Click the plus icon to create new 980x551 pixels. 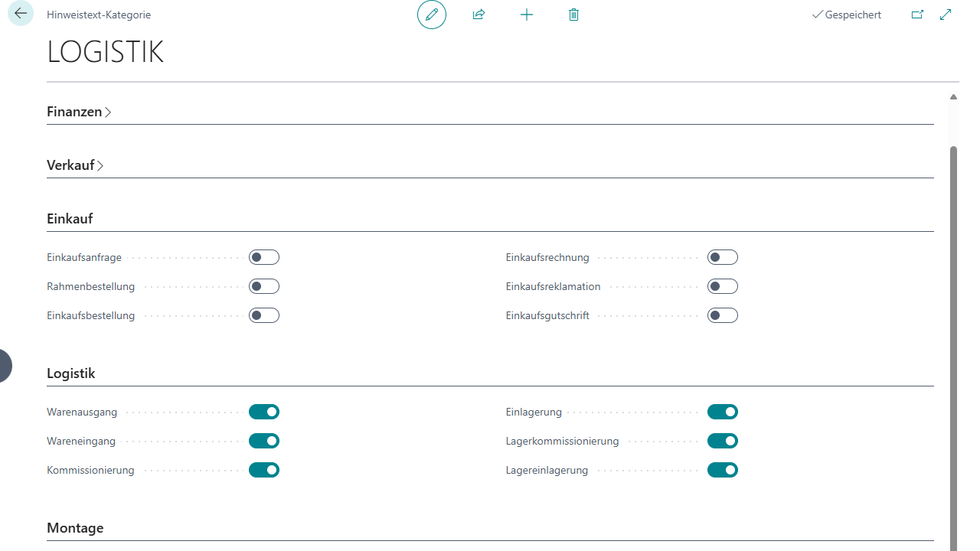coord(527,15)
